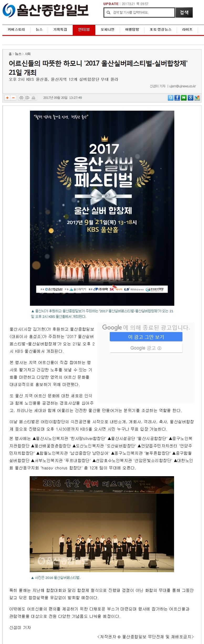Click the last colorful share icon

(197, 98)
